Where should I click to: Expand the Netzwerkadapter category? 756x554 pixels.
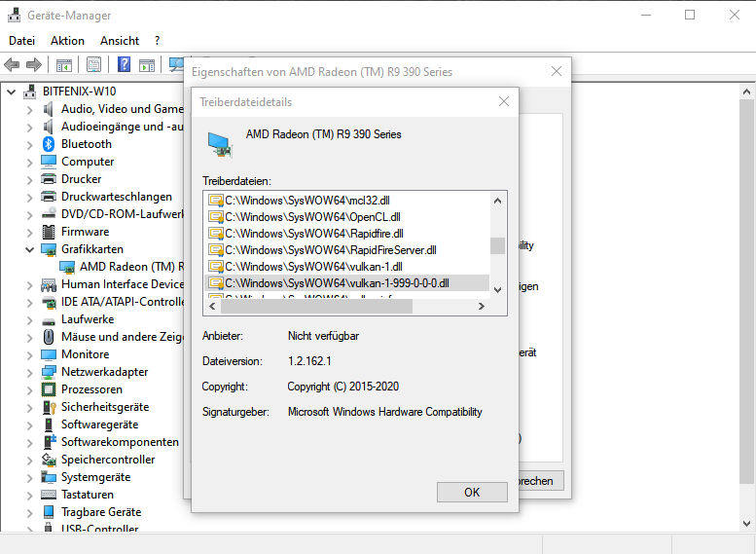coord(30,373)
